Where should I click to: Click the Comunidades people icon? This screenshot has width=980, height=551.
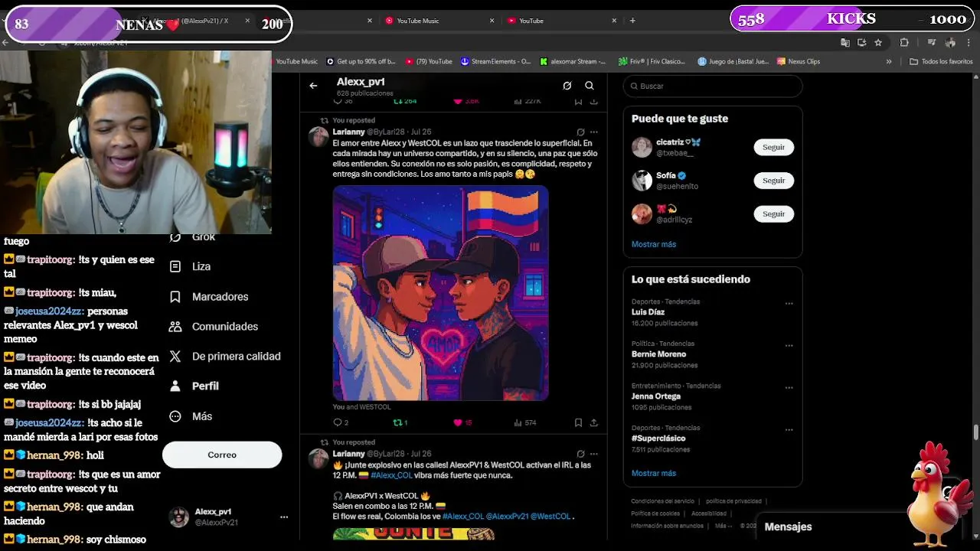pyautogui.click(x=175, y=326)
